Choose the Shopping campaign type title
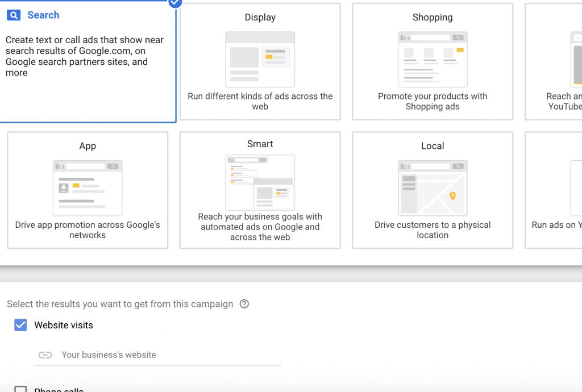 click(x=432, y=18)
